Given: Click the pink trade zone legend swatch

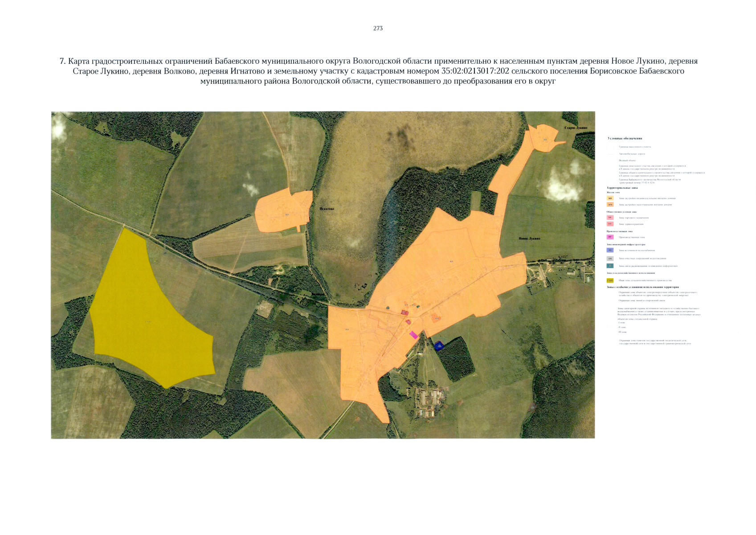Looking at the screenshot, I should tap(610, 218).
